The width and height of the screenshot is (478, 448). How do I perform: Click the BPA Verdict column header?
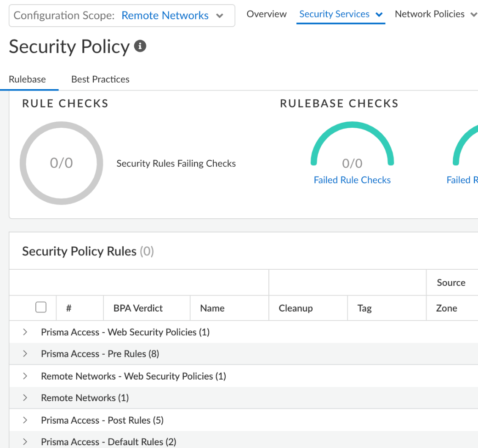(x=138, y=308)
